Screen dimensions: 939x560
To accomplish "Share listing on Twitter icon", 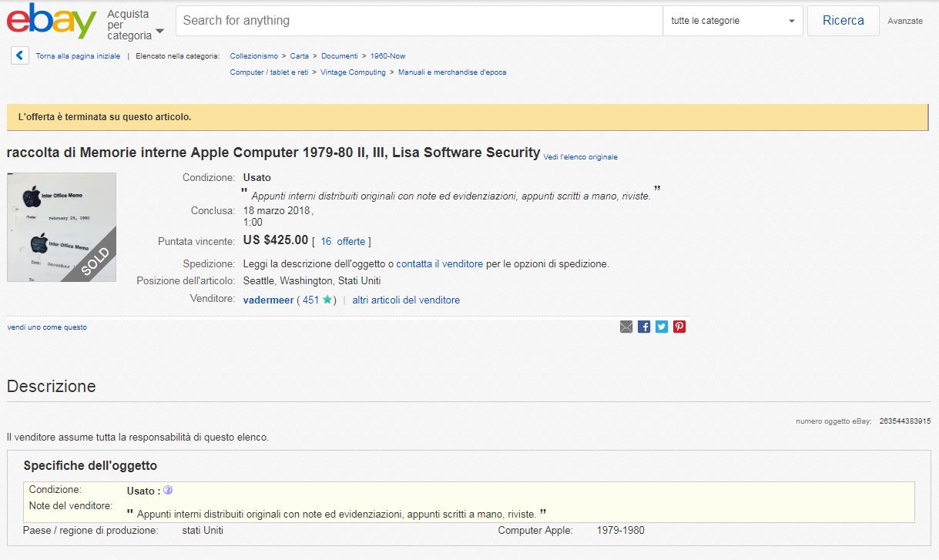I will coord(662,327).
